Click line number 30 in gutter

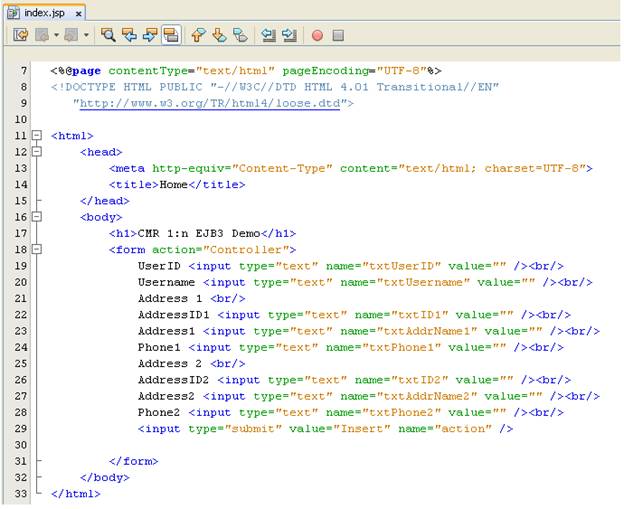[21, 445]
